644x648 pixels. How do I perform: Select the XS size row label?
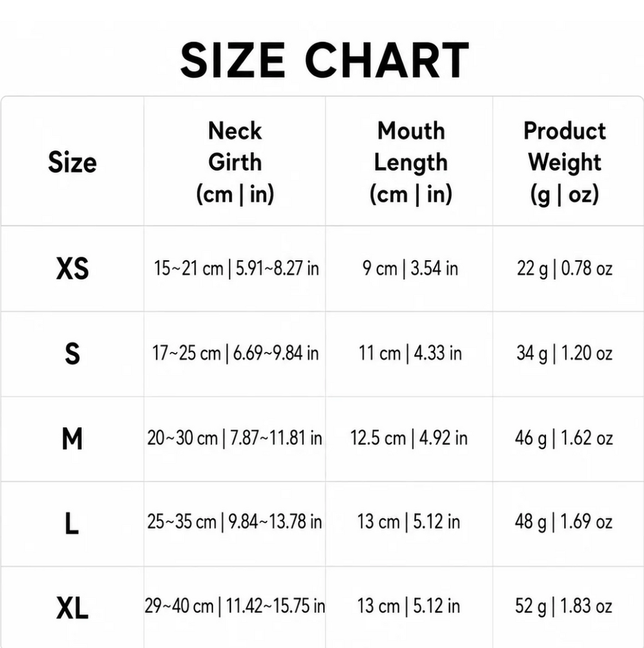coord(72,268)
